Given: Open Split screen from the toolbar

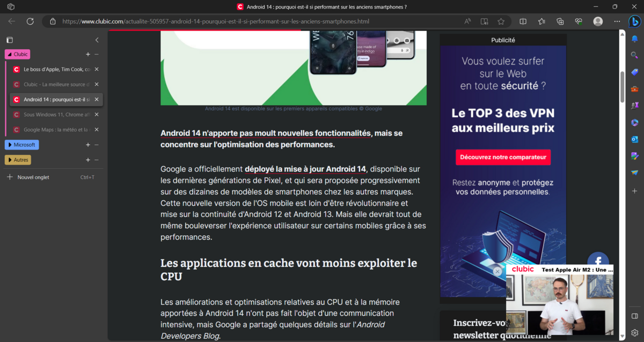Looking at the screenshot, I should tap(523, 21).
